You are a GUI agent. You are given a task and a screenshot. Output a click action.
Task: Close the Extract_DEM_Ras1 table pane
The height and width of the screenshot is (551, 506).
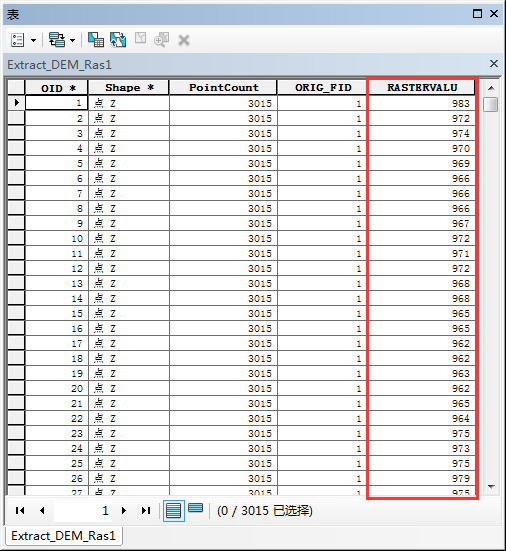(x=494, y=64)
